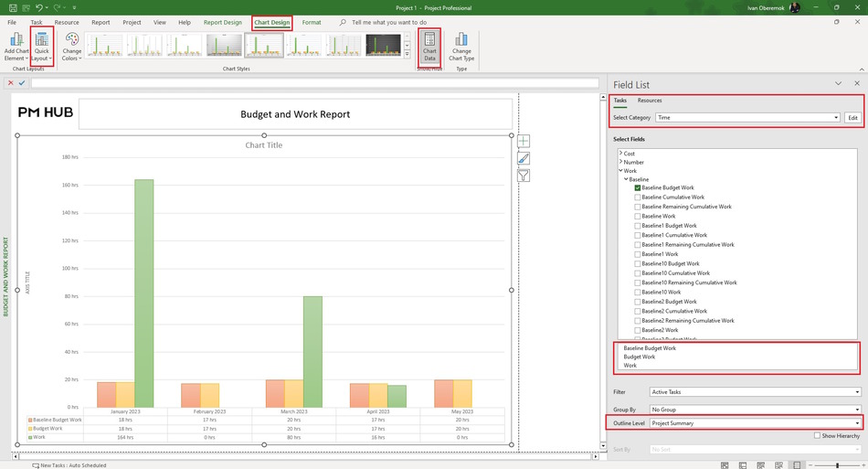
Task: Close the Field List pane
Action: point(857,83)
